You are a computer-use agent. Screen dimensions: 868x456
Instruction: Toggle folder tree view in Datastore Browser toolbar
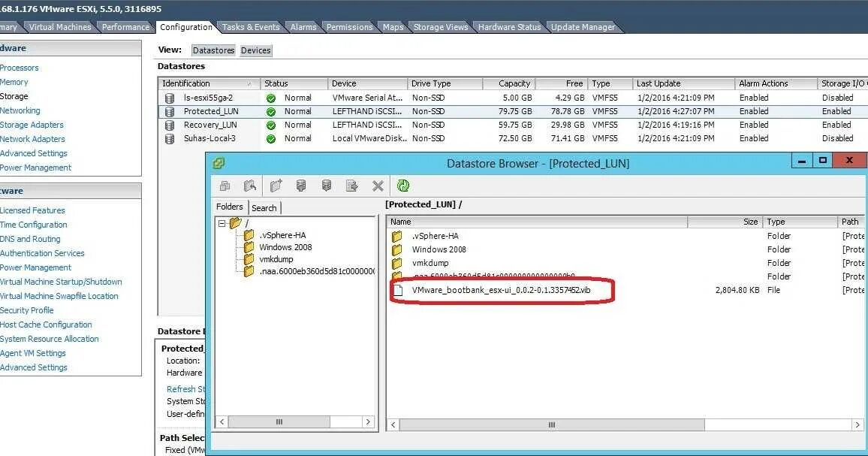(x=225, y=186)
